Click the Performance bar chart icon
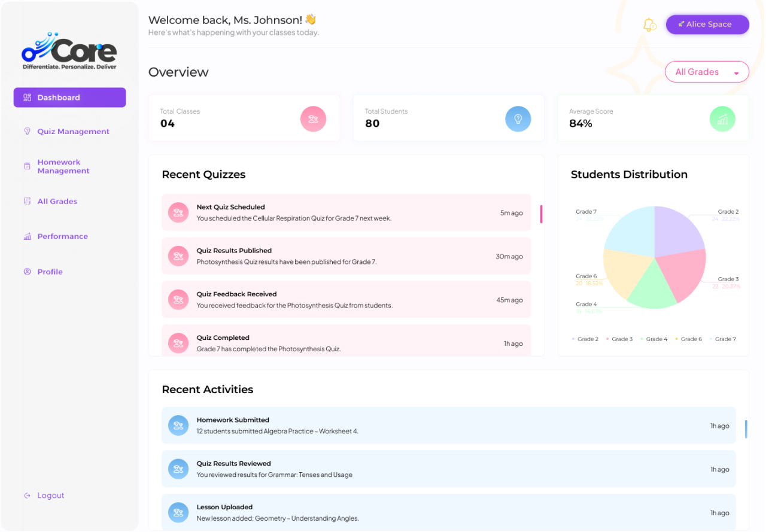Screen dimensions: 778x532 (x=27, y=236)
